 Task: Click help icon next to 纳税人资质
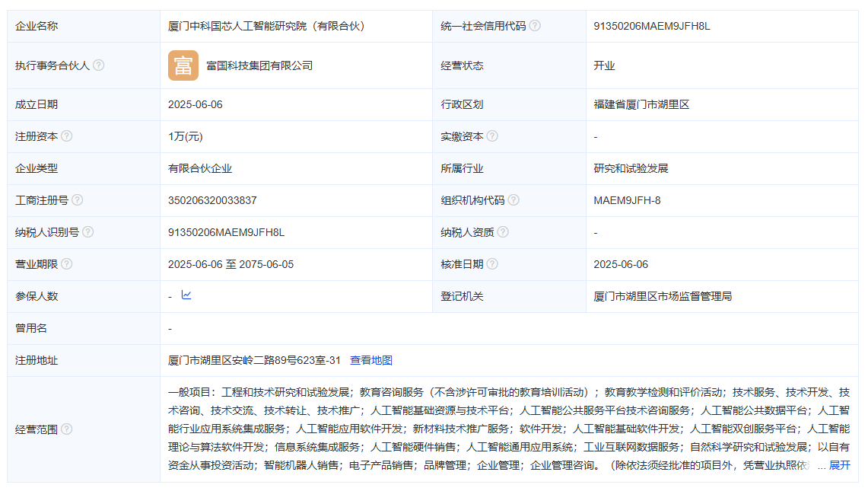pos(503,232)
